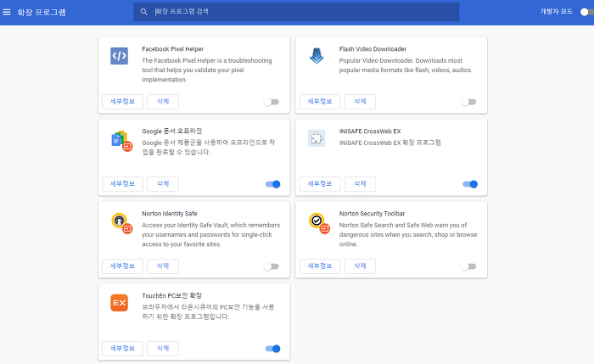The height and width of the screenshot is (364, 594).
Task: Click the Facebook Pixel Helper description text
Action: pos(207,70)
